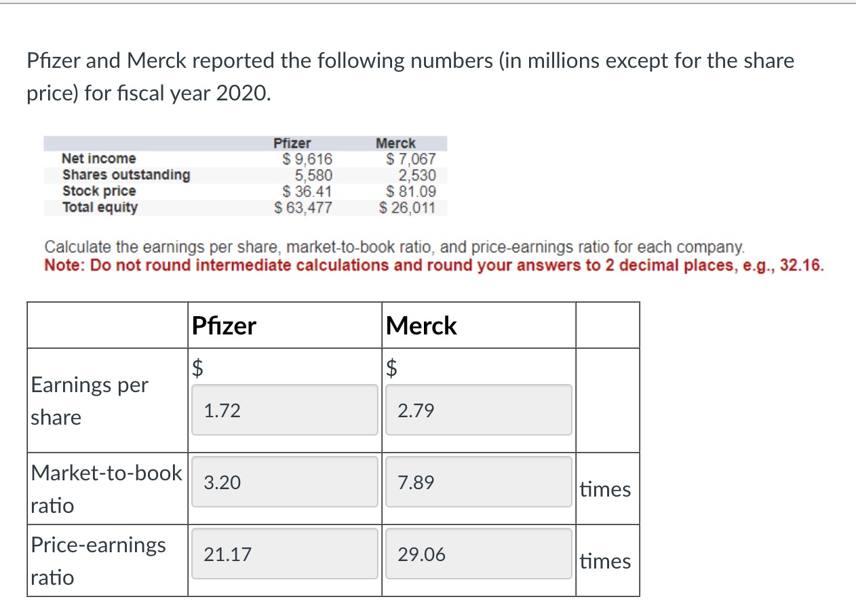The image size is (856, 616).
Task: Select the Merck market-to-book ratio field showing 7.89
Action: (478, 482)
